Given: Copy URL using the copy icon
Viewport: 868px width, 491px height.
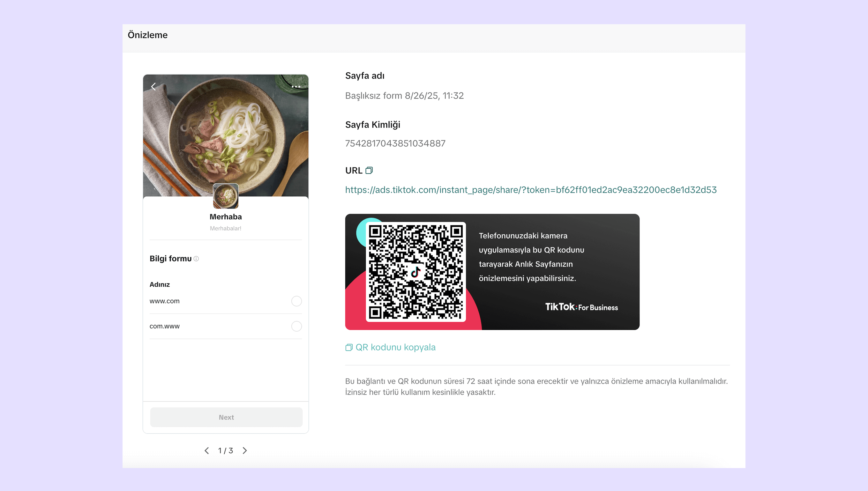Looking at the screenshot, I should tap(369, 170).
